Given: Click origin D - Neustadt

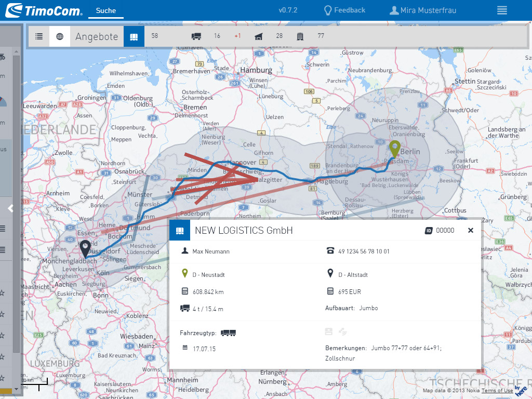Looking at the screenshot, I should (209, 275).
